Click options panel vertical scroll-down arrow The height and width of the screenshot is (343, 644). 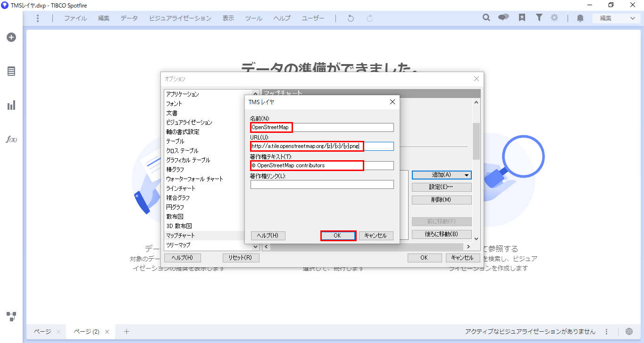click(x=476, y=239)
